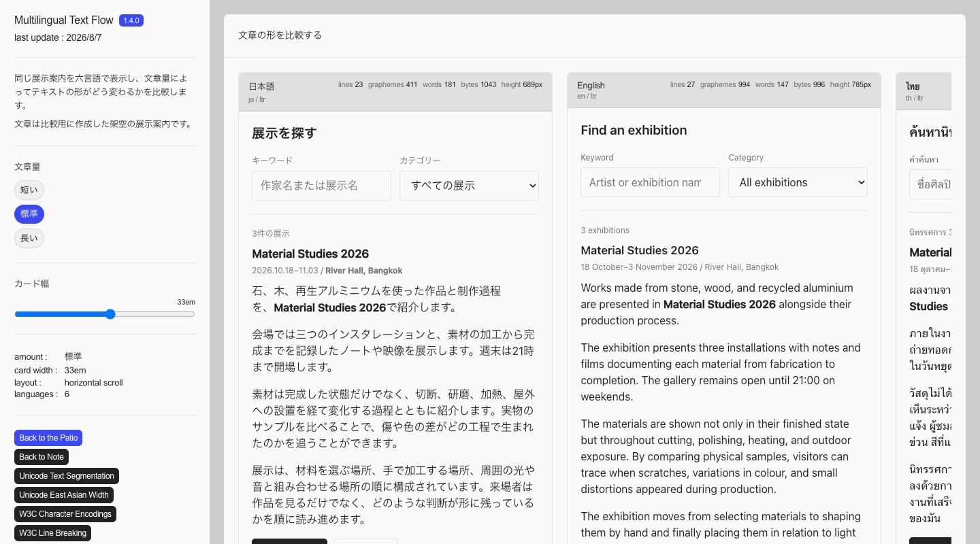
Task: Click the 3 exhibitions result count
Action: point(605,231)
